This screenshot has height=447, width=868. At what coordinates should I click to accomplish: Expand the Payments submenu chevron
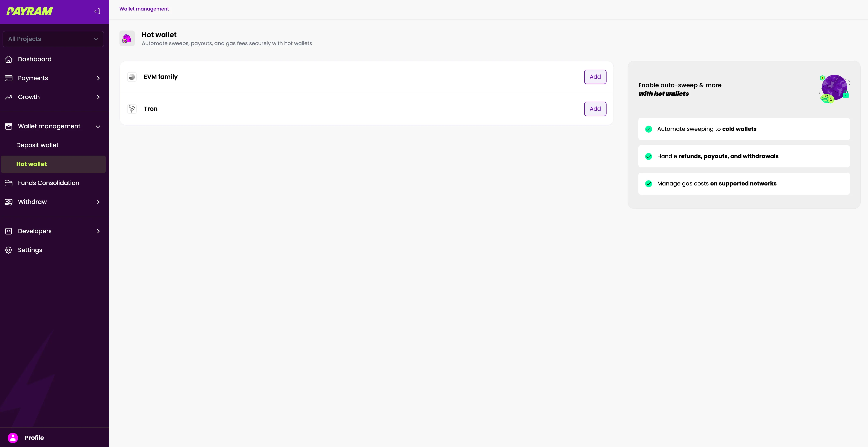(98, 78)
